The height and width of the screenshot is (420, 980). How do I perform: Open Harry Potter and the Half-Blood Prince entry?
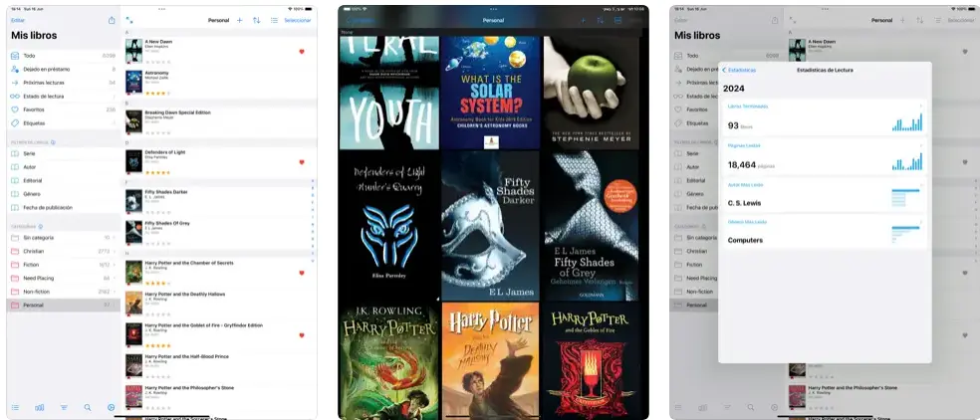(x=219, y=366)
